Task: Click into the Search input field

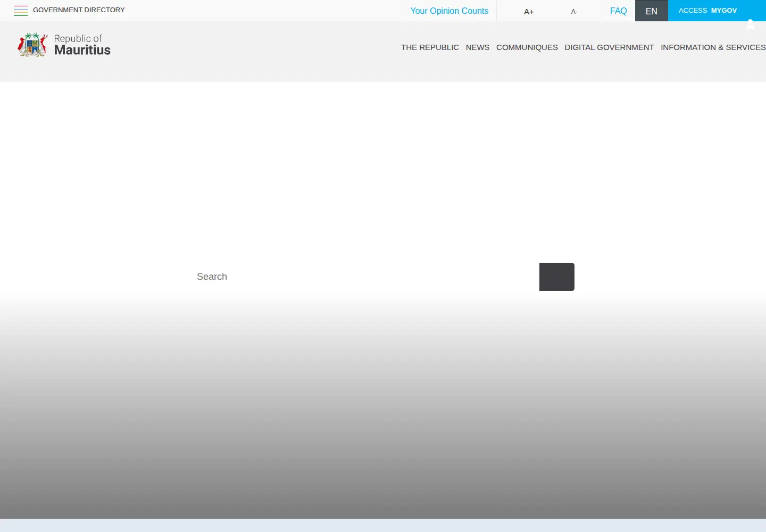Action: (x=365, y=277)
